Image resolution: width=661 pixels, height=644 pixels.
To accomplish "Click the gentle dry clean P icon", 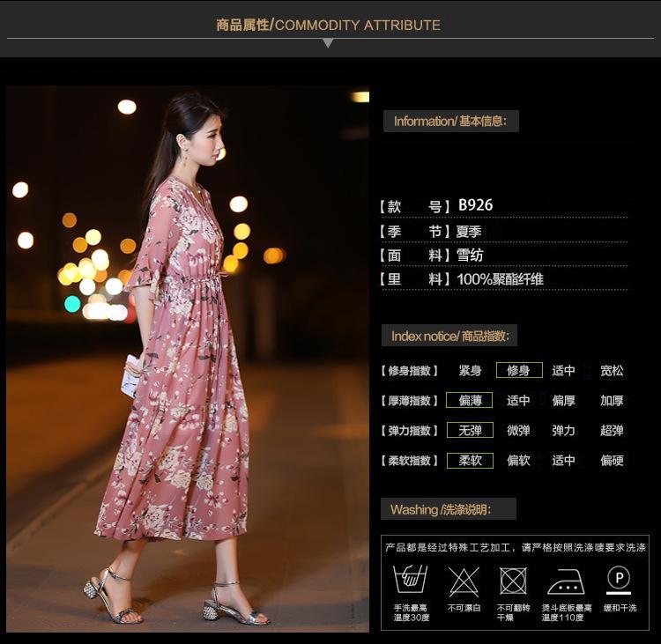I will tap(619, 579).
